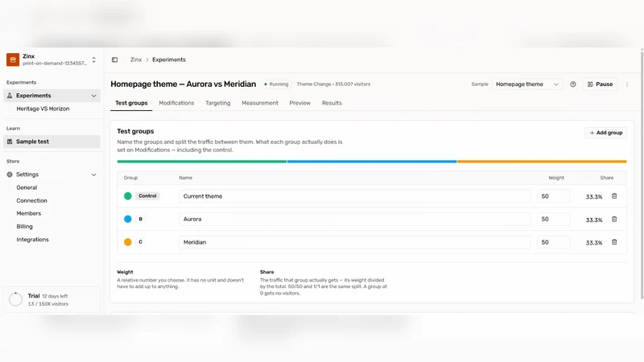Viewport: 644px width, 362px height.
Task: Click the Experiments flask icon
Action: point(10,96)
